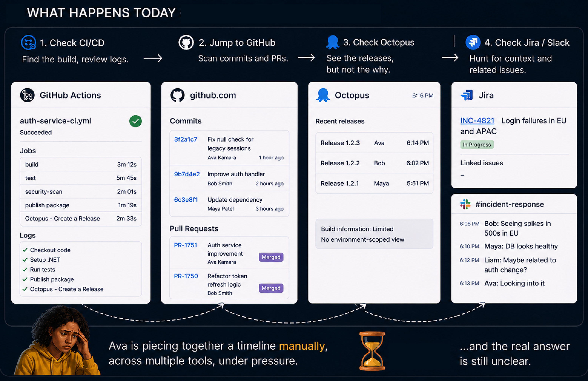The width and height of the screenshot is (588, 381).
Task: Click the Jira icon beside step 4
Action: point(473,42)
